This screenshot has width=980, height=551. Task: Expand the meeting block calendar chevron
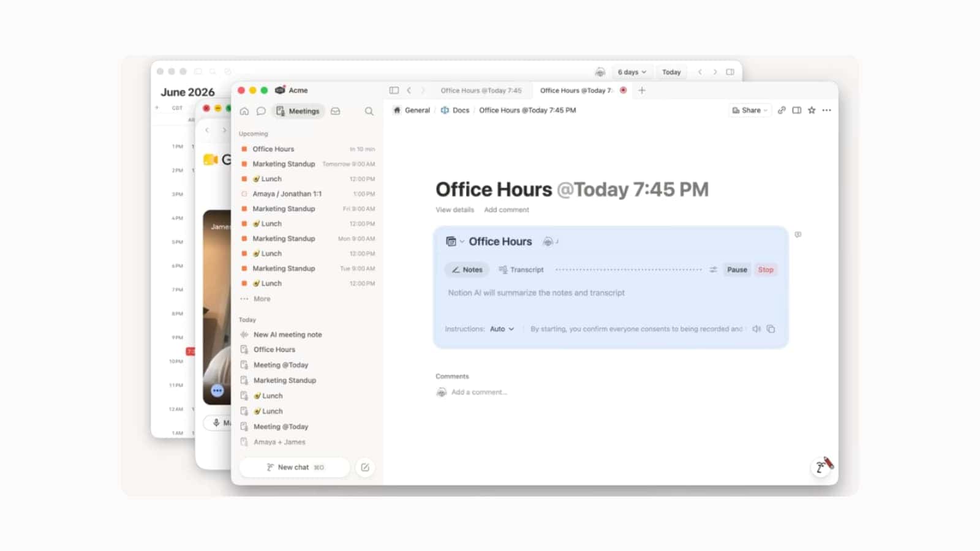point(462,241)
